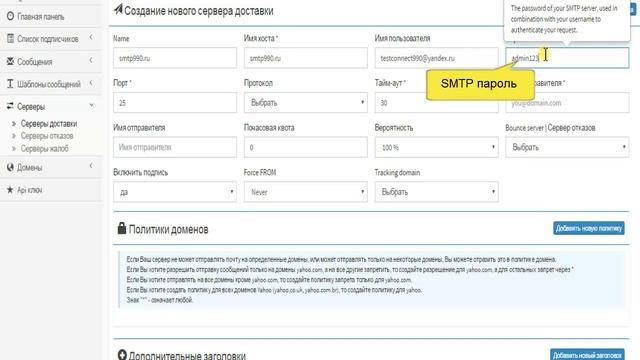Open the Bounce server dropdown
Viewport: 640px width, 360px height.
pos(567,147)
